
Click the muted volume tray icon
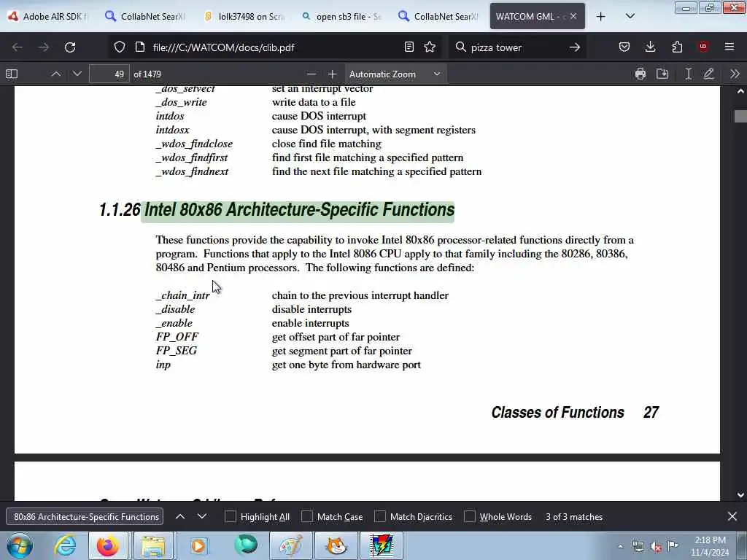click(656, 547)
